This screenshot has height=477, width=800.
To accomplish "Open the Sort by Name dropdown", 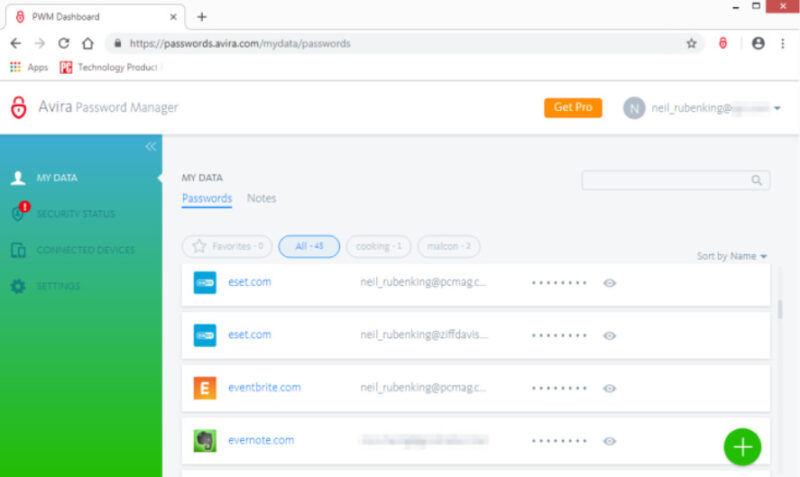I will (732, 257).
